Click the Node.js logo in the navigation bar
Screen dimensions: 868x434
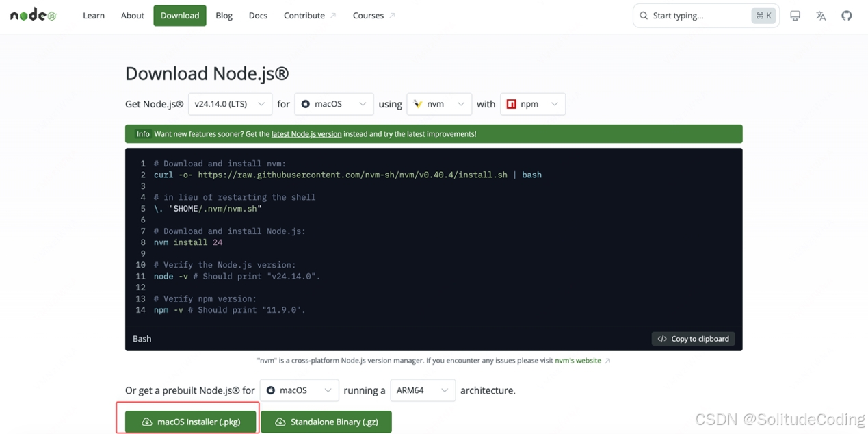point(32,15)
